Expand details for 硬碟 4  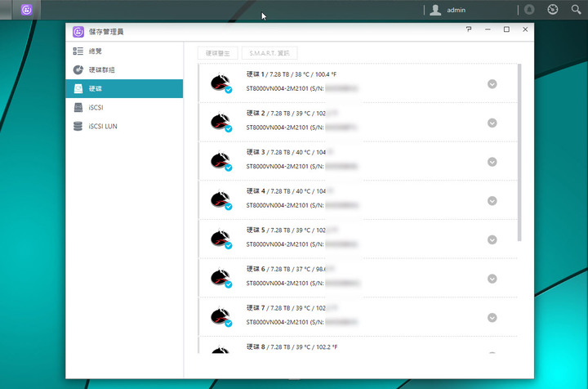[492, 201]
